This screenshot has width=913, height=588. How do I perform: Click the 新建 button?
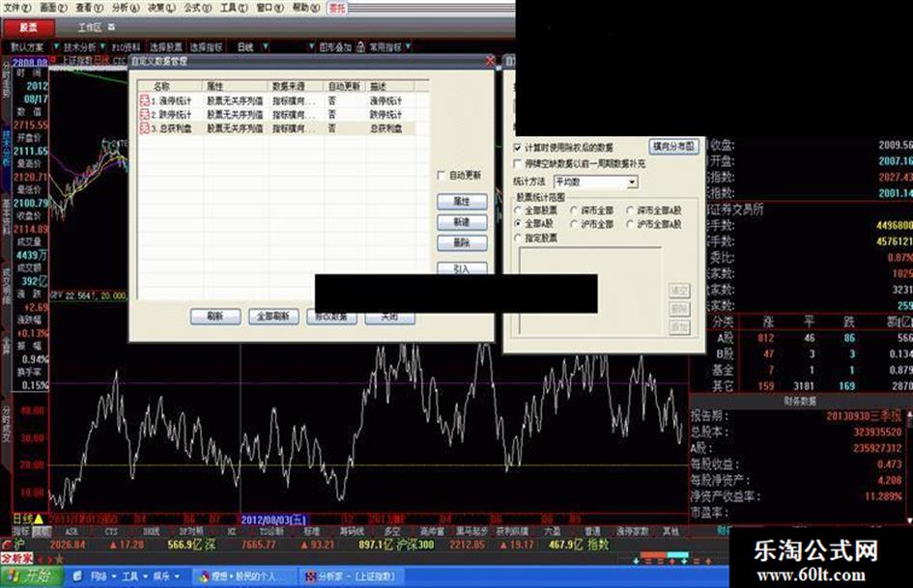462,222
